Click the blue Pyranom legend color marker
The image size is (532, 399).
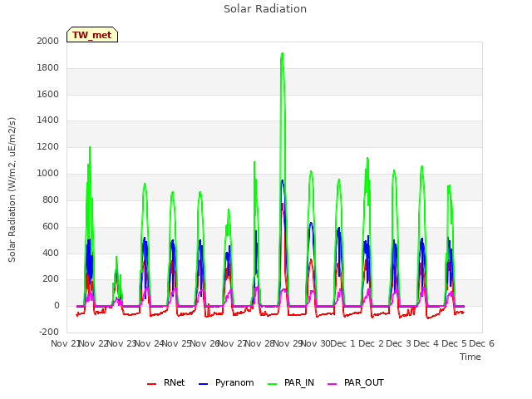[203, 384]
